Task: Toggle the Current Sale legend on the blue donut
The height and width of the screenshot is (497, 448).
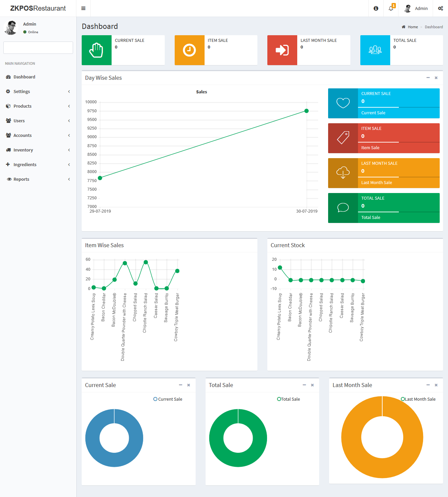Action: click(x=168, y=399)
